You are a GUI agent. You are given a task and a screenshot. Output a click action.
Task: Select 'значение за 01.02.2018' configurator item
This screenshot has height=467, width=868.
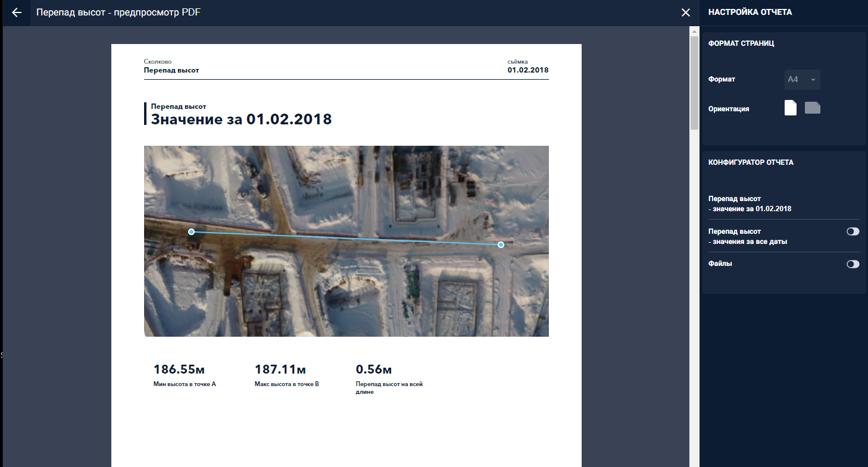[750, 204]
